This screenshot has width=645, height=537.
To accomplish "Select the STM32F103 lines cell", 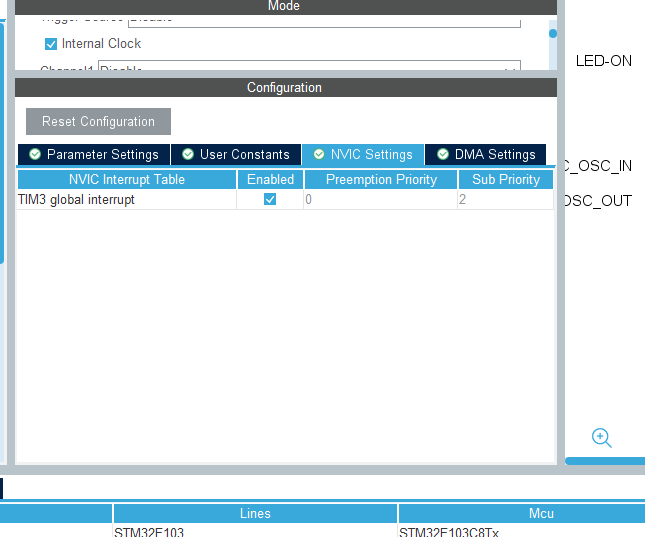I will tap(255, 531).
